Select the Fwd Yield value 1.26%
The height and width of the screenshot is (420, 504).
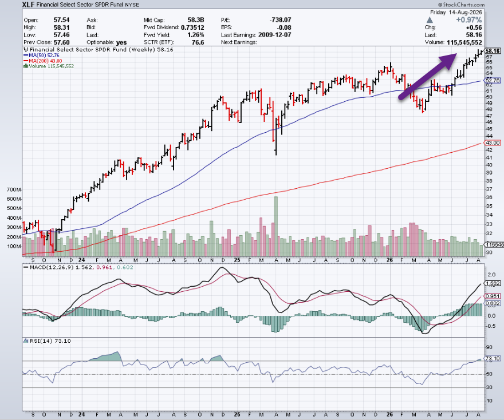click(x=196, y=35)
